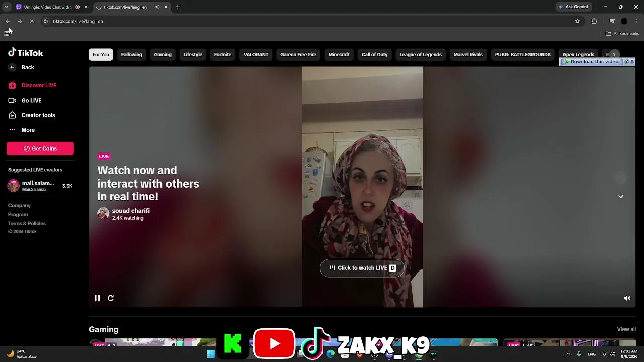Bookmark this page with the star
Screen dimensions: 644x362
point(577,21)
